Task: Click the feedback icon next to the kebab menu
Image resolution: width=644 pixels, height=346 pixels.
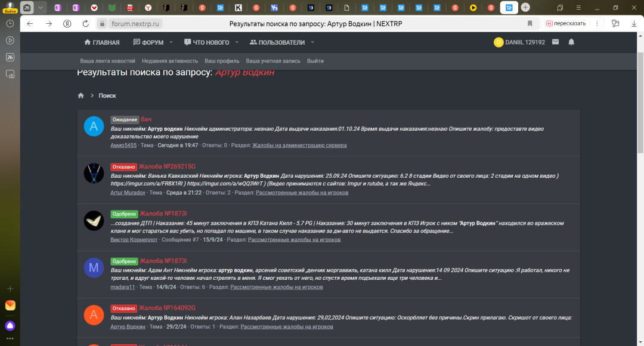Action: [615, 24]
